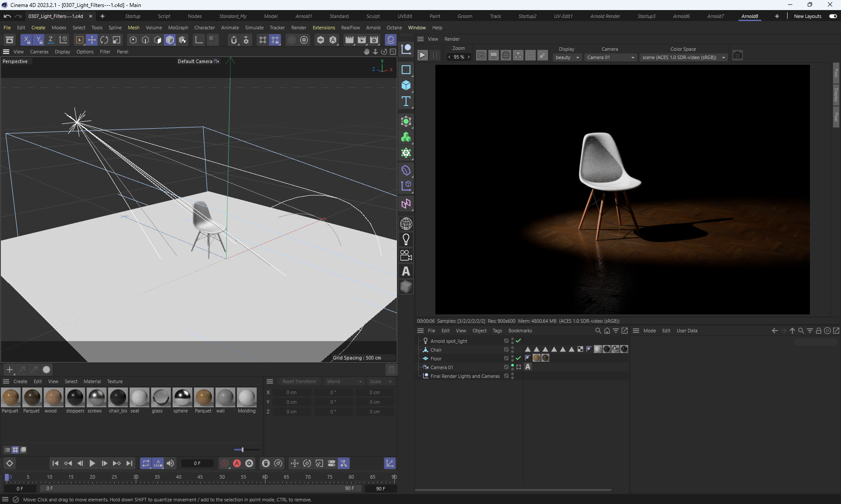Click the light bulb icon in side palette
The image size is (841, 504).
[406, 240]
